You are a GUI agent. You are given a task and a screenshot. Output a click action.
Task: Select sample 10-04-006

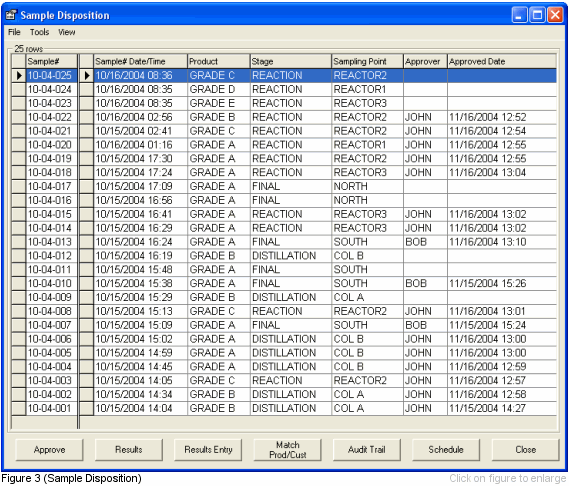point(52,339)
